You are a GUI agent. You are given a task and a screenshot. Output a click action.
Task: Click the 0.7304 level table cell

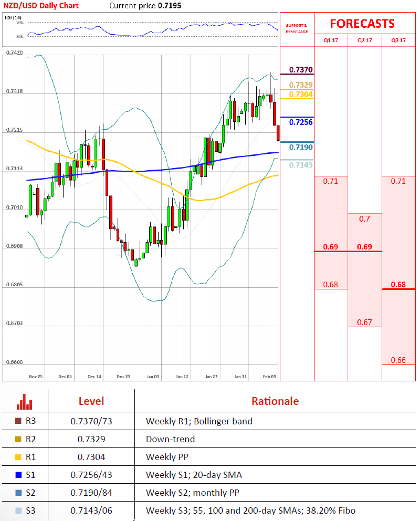click(x=91, y=457)
